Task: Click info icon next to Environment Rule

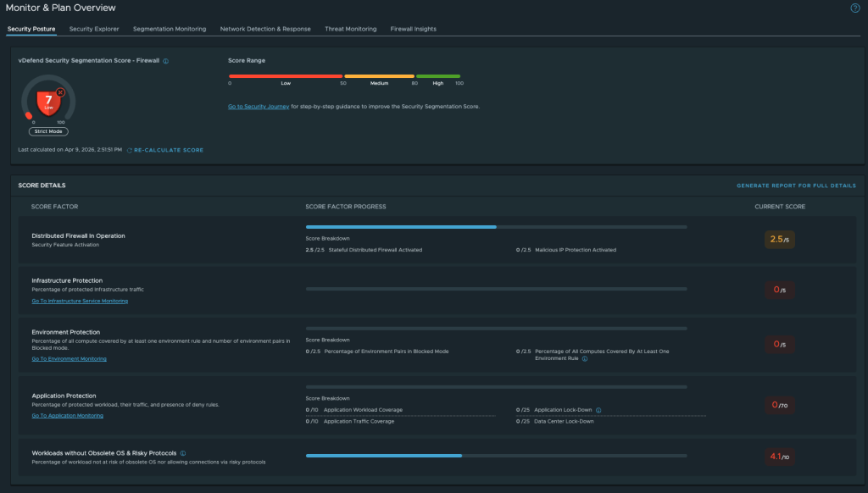Action: [586, 358]
